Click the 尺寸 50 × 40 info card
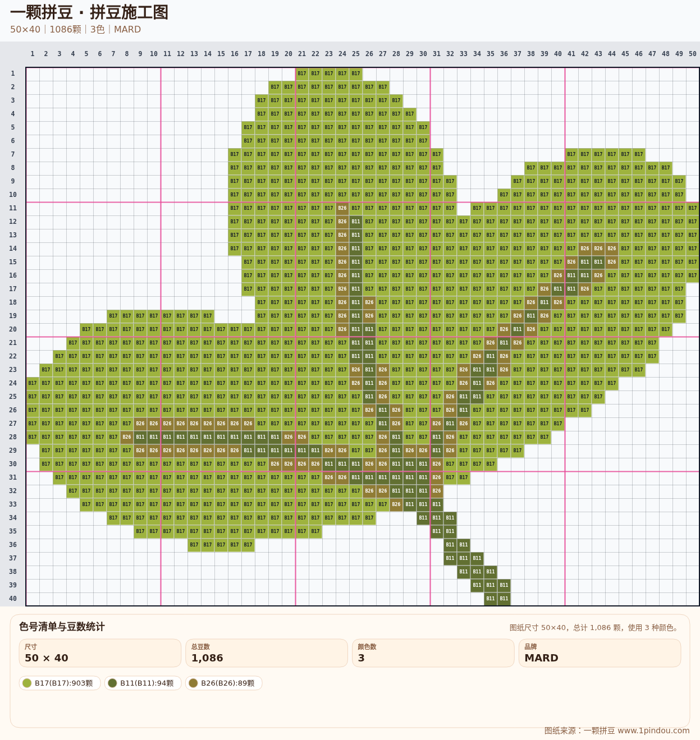This screenshot has height=740, width=700. (100, 653)
